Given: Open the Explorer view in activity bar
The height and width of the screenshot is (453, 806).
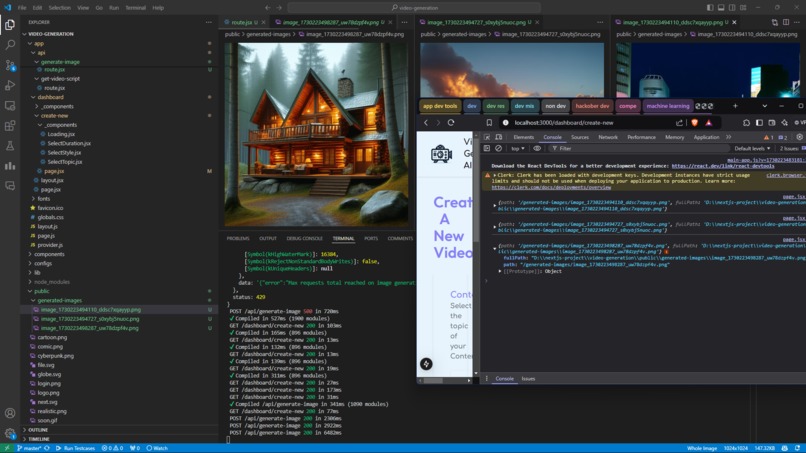Looking at the screenshot, I should coord(10,25).
